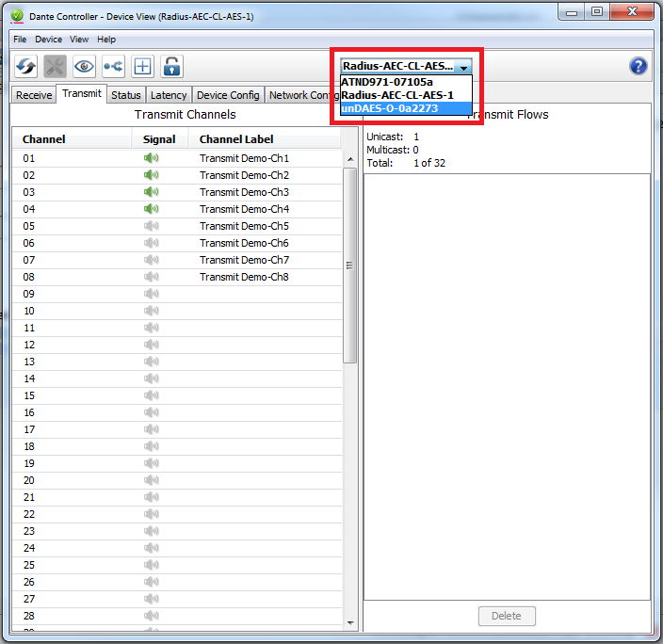Open the Device menu

49,40
